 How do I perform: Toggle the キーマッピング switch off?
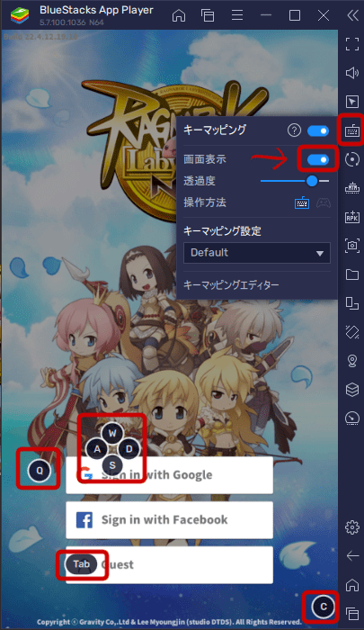[318, 130]
